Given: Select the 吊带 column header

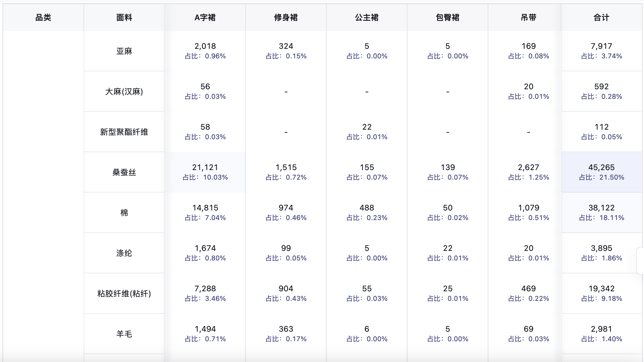Looking at the screenshot, I should coord(528,17).
